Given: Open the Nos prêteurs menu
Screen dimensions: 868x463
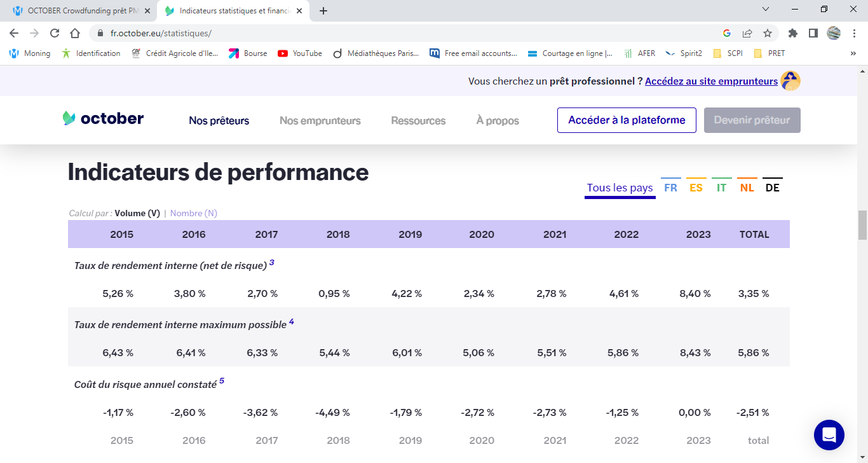Looking at the screenshot, I should [219, 121].
